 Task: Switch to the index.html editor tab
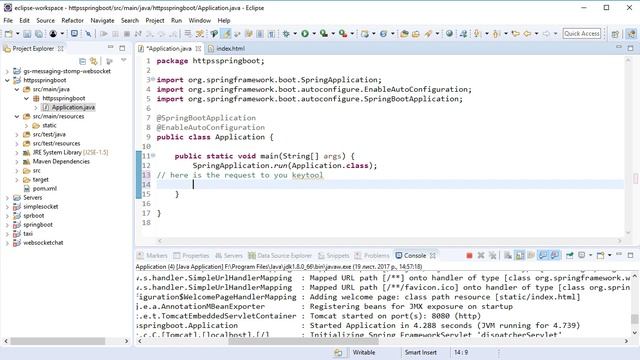227,49
